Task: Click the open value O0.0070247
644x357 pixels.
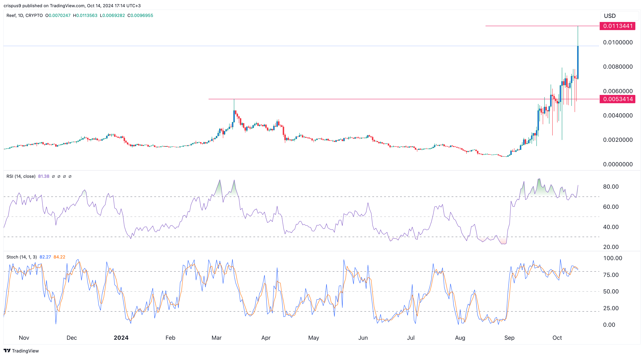Action: tap(58, 15)
